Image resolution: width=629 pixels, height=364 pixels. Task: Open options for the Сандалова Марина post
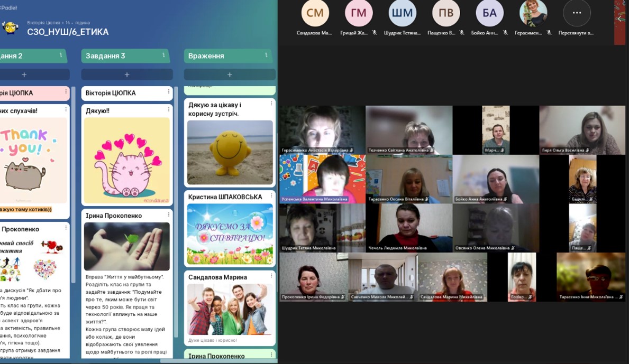(271, 276)
